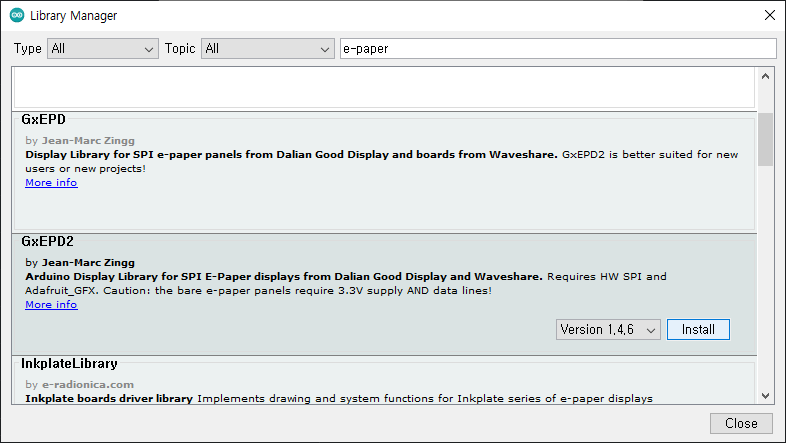
Task: Click author Jean-Marc Zingg under GxEPD2
Action: click(x=88, y=263)
